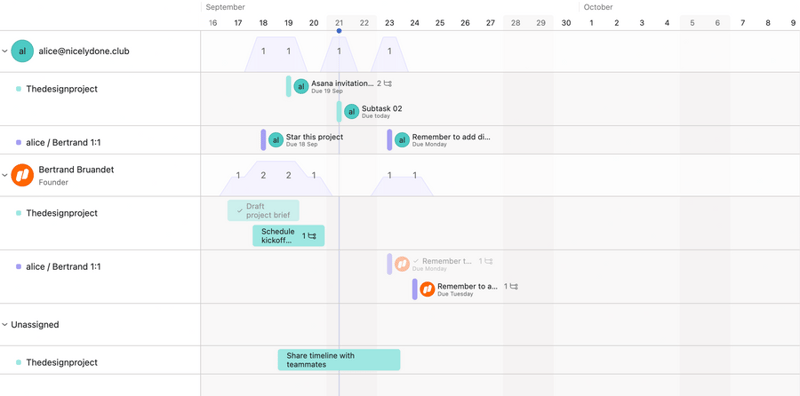The width and height of the screenshot is (800, 396).
Task: Click subtask icon on task due Tuesday
Action: (514, 286)
